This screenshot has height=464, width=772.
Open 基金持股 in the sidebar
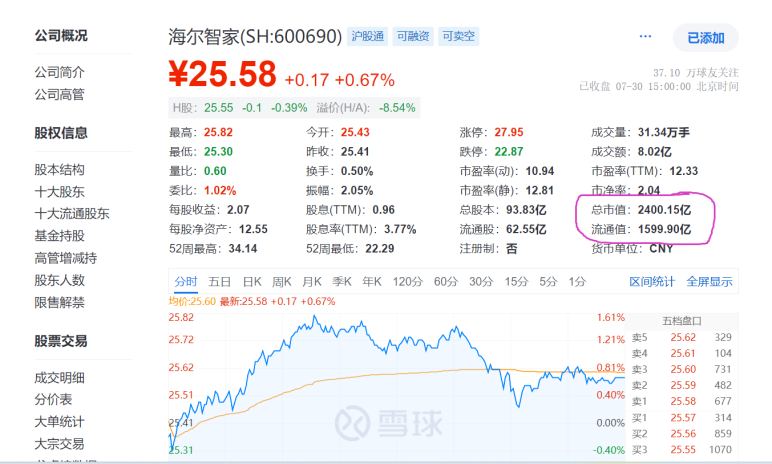click(x=60, y=236)
